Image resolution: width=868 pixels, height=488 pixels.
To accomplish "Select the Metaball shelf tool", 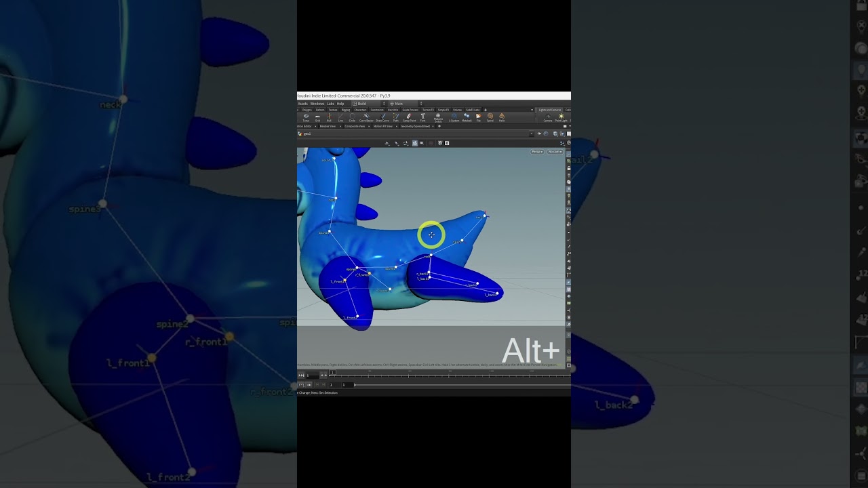I will (467, 118).
